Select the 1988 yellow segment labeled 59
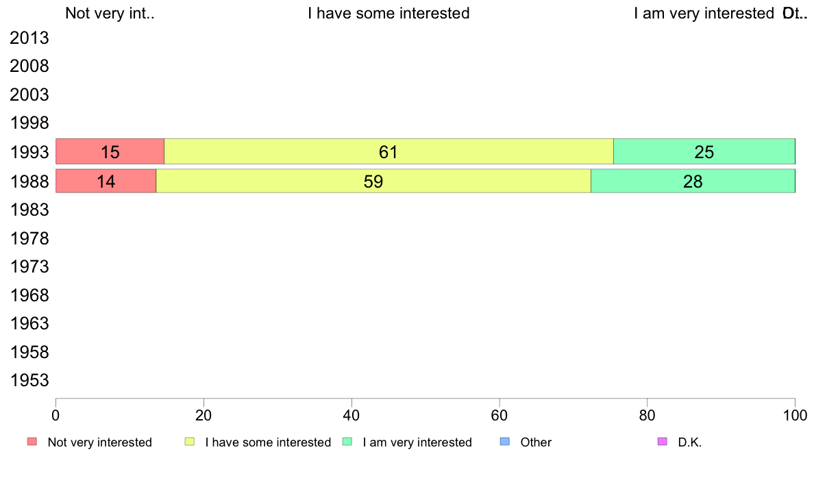The height and width of the screenshot is (504, 814). [x=373, y=181]
